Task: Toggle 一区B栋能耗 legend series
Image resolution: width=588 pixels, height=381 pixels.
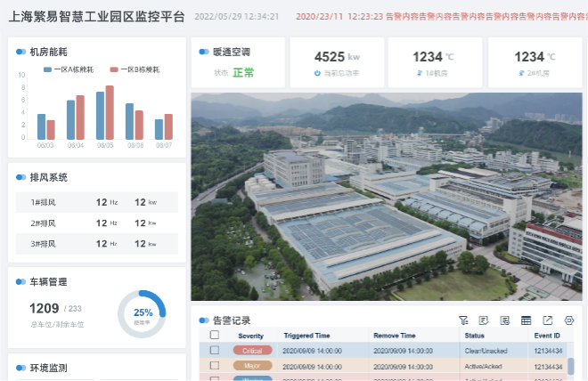Action: 135,69
